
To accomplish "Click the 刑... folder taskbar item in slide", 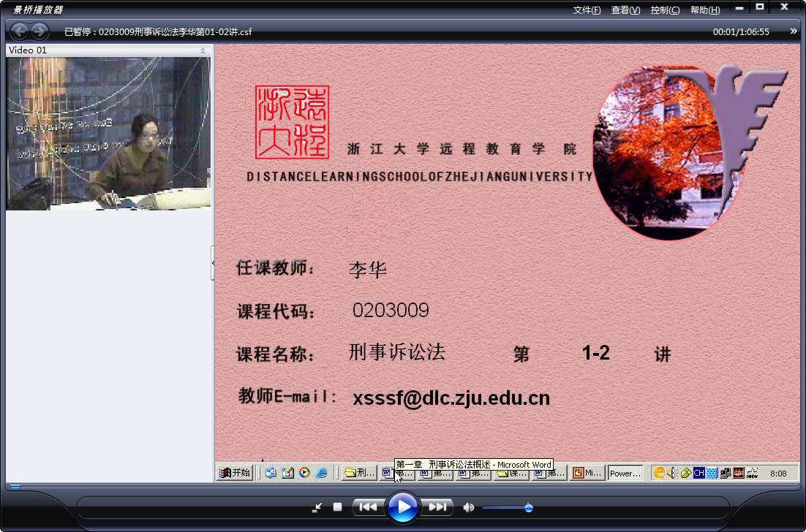I will coord(359,473).
